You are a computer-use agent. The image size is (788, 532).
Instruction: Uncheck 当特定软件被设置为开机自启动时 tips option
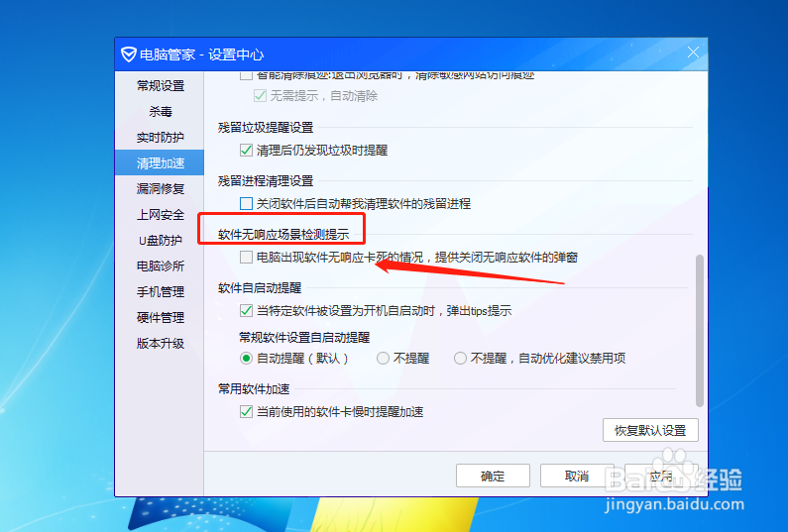coord(246,310)
